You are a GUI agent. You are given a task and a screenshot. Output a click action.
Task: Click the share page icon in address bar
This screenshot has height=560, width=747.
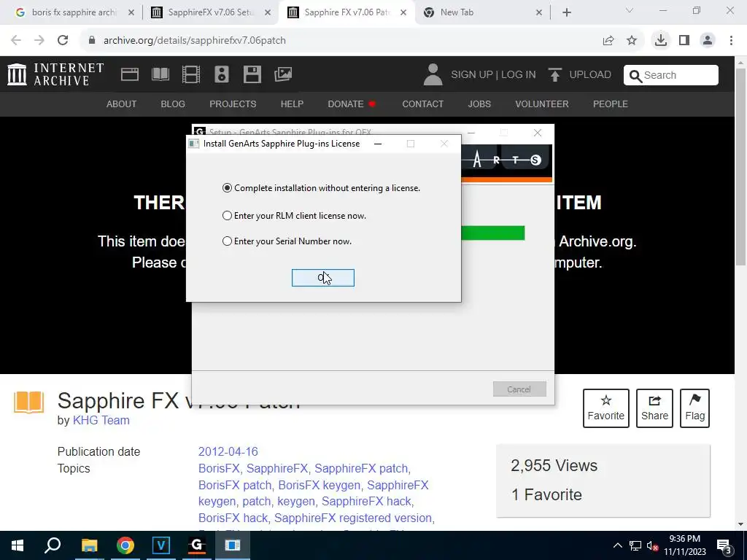[x=608, y=41]
